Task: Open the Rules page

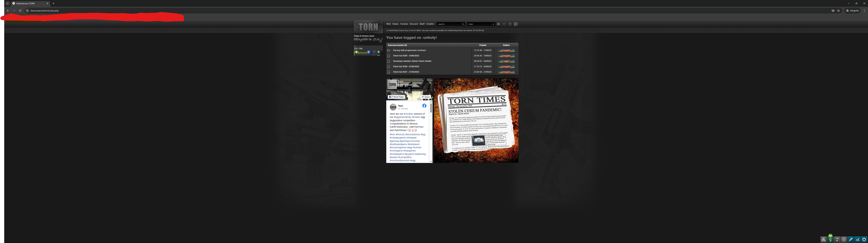Action: click(x=396, y=24)
